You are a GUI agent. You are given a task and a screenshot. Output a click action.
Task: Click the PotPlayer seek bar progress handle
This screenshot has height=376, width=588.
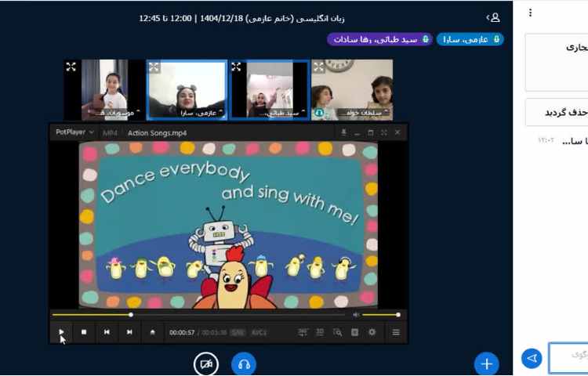(131, 315)
